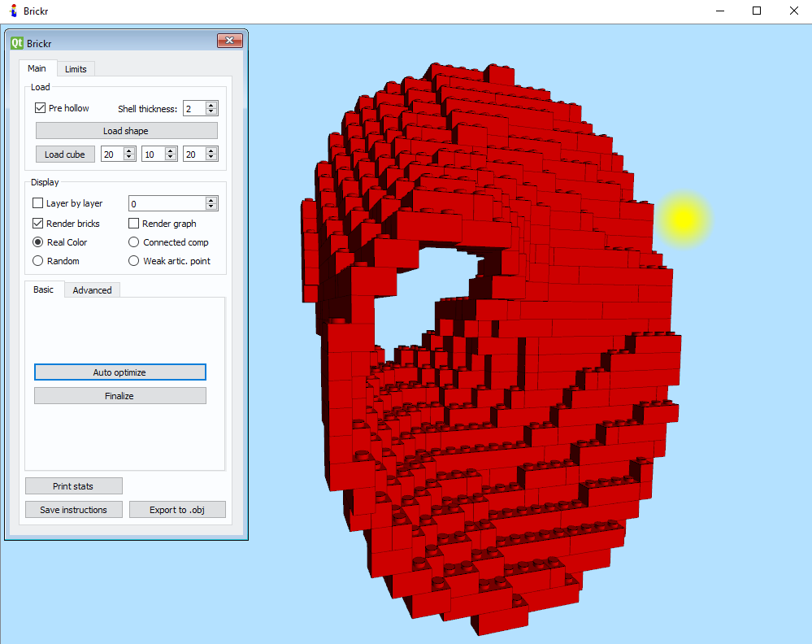Toggle the Pre hollow checkbox
This screenshot has width=812, height=644.
pos(40,108)
